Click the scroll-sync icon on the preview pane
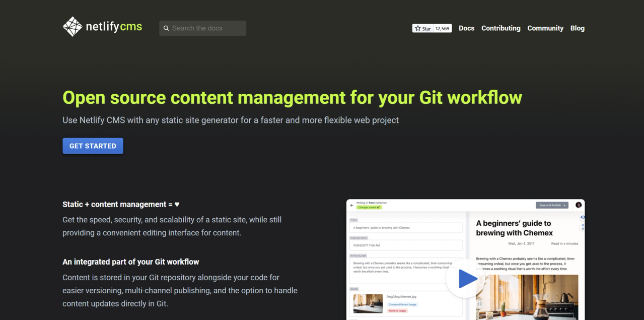This screenshot has height=320, width=644. [582, 225]
